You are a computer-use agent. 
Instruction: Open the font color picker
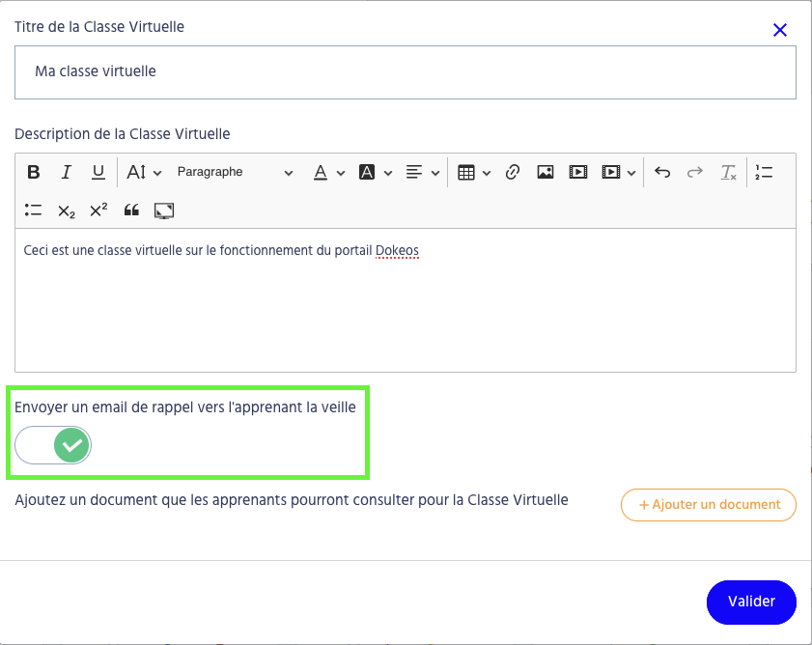329,173
